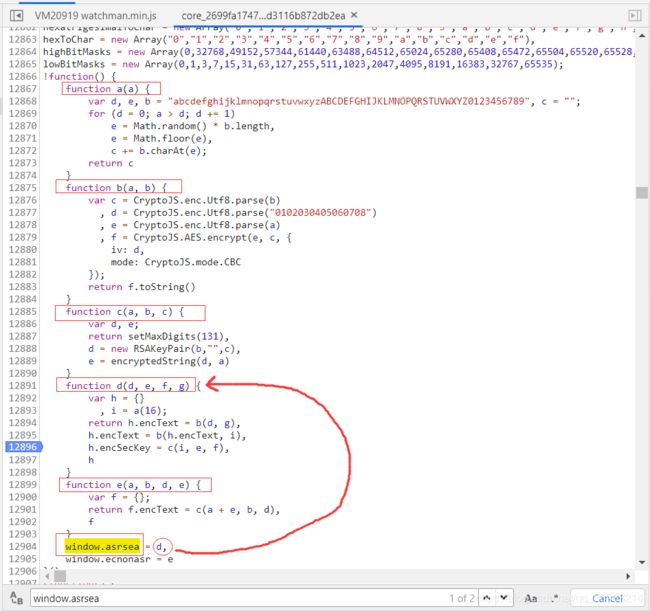Image resolution: width=650 pixels, height=611 pixels.
Task: Click the "0102030405060708" IV string
Action: tap(320, 213)
